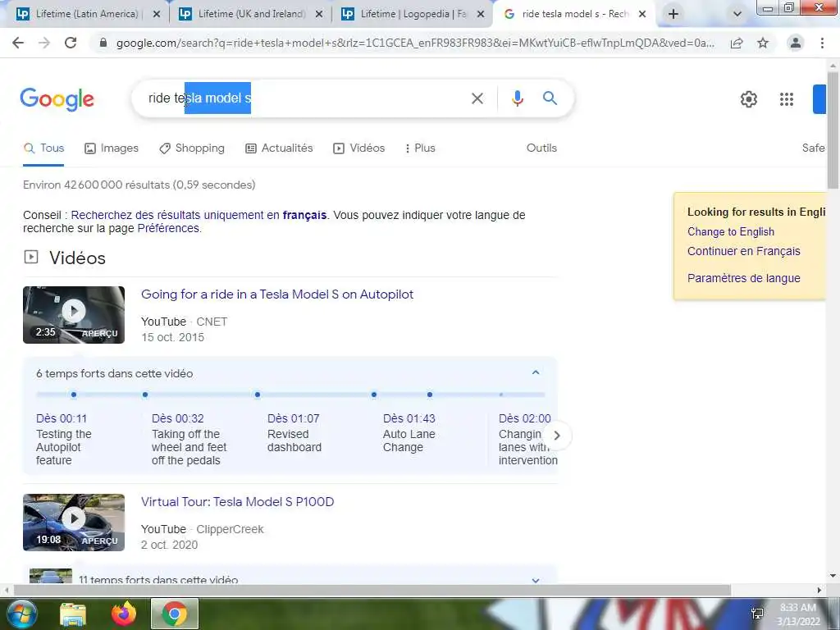Click the horizontal scrollbar thumb
Image resolution: width=840 pixels, height=630 pixels.
[x=372, y=590]
